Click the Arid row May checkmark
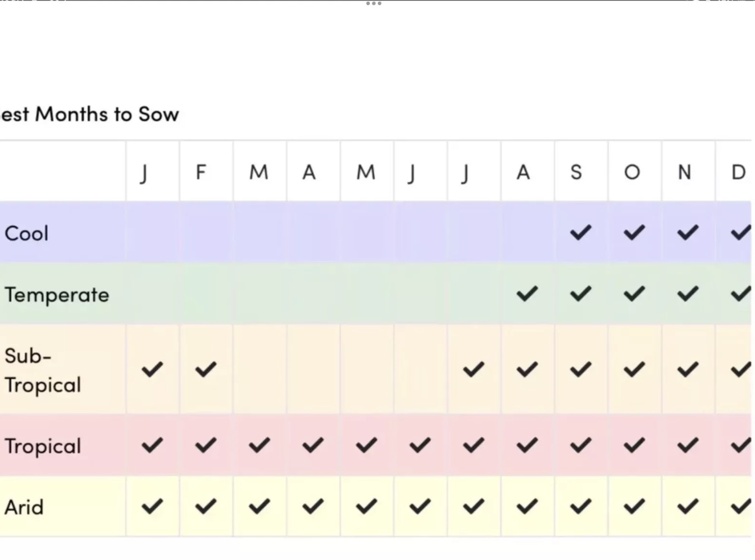Viewport: 755px width, 560px height. (366, 507)
